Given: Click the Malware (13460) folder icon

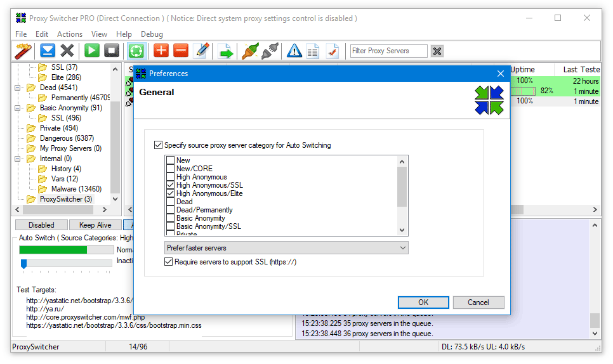Looking at the screenshot, I should 43,189.
